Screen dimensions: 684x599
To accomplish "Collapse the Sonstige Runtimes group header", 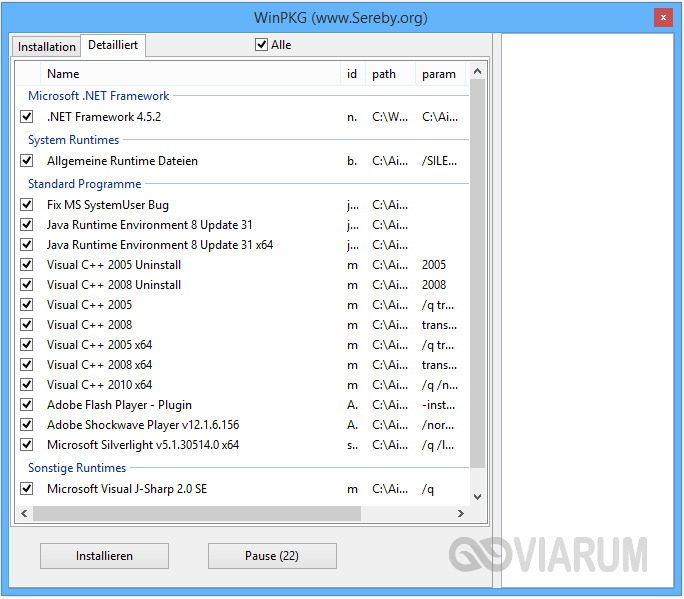I will (77, 468).
